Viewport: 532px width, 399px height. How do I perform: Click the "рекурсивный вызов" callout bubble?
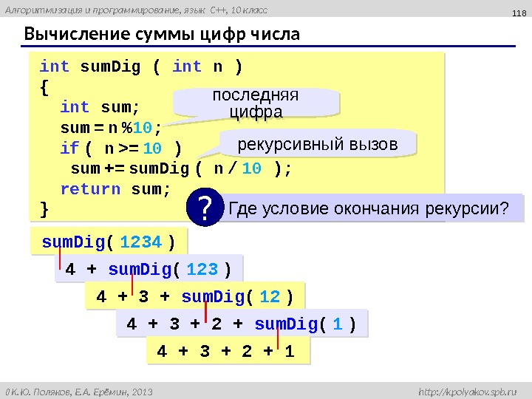pyautogui.click(x=318, y=144)
